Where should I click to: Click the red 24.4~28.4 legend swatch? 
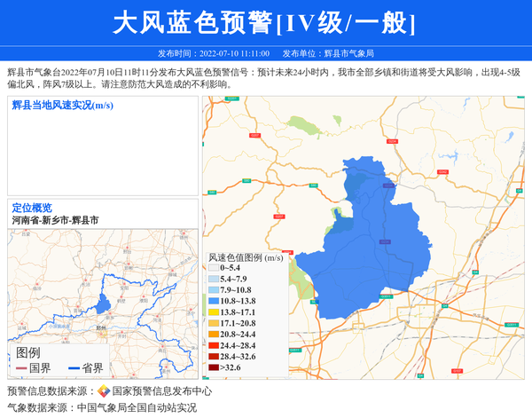tap(213, 345)
